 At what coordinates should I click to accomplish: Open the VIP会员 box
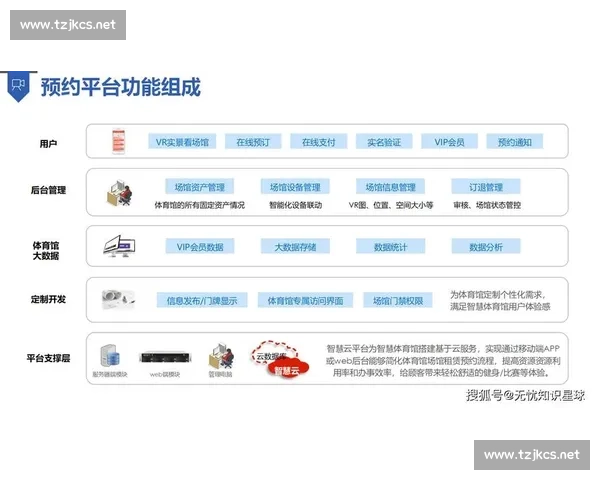(x=449, y=142)
